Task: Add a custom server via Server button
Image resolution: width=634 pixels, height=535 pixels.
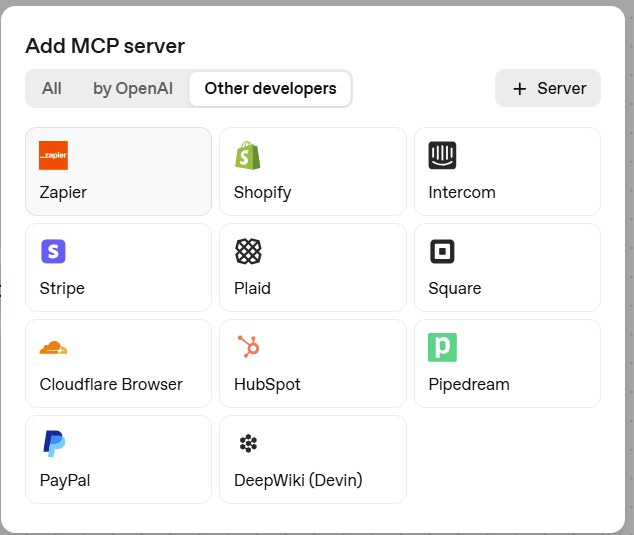Action: pyautogui.click(x=548, y=88)
